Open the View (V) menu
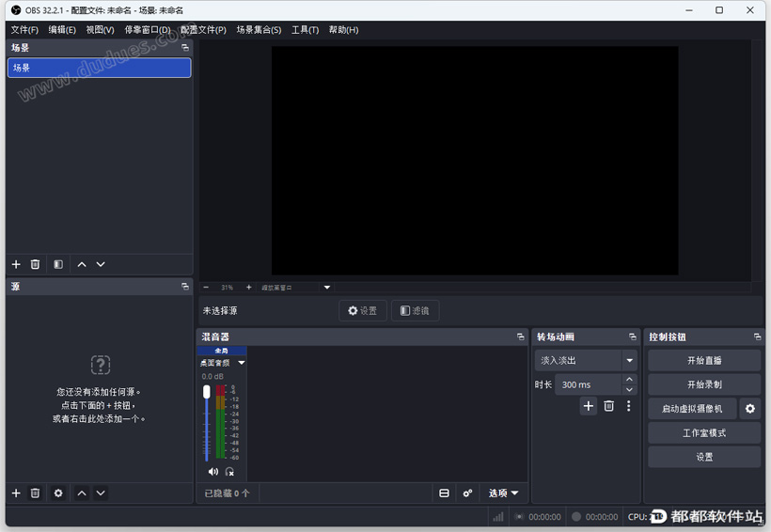Image resolution: width=771 pixels, height=532 pixels. coord(101,30)
